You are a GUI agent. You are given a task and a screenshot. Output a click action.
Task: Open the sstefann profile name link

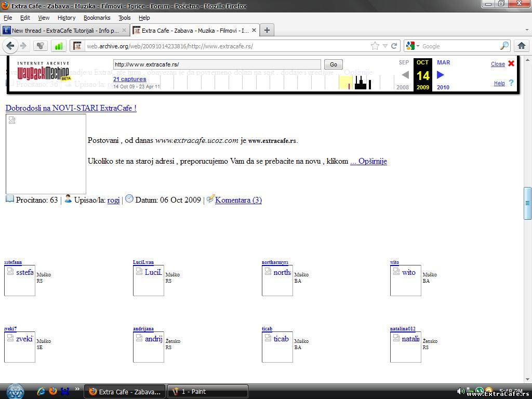(13, 262)
